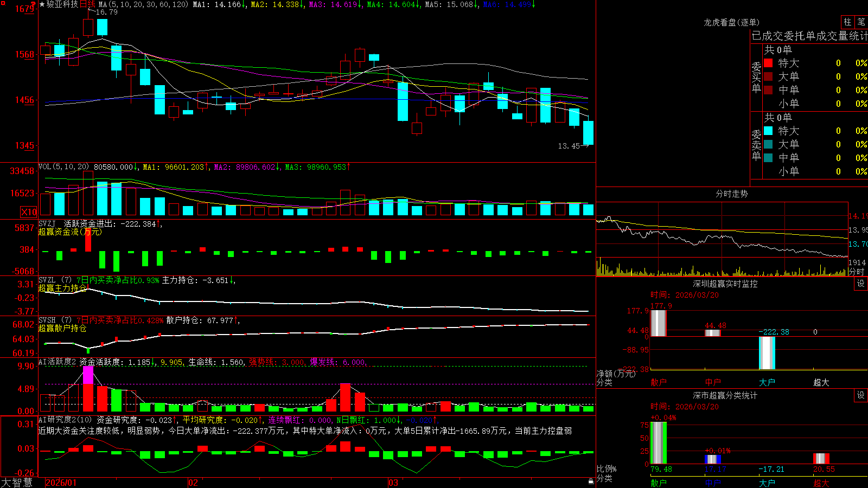Click the 分时走势 panel title
The width and height of the screenshot is (868, 488).
(731, 194)
